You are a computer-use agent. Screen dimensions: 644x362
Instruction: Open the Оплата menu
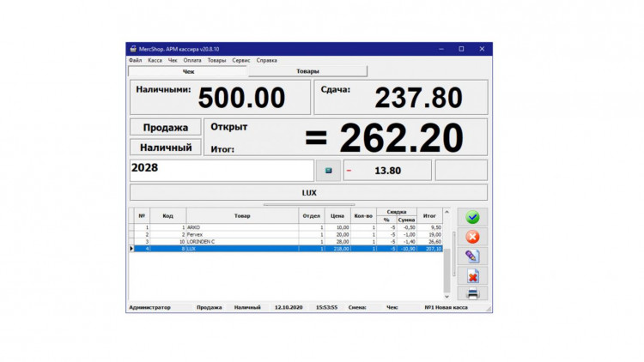coord(192,61)
